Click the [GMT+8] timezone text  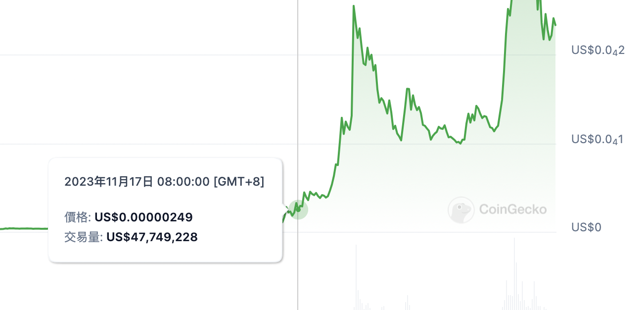[239, 182]
